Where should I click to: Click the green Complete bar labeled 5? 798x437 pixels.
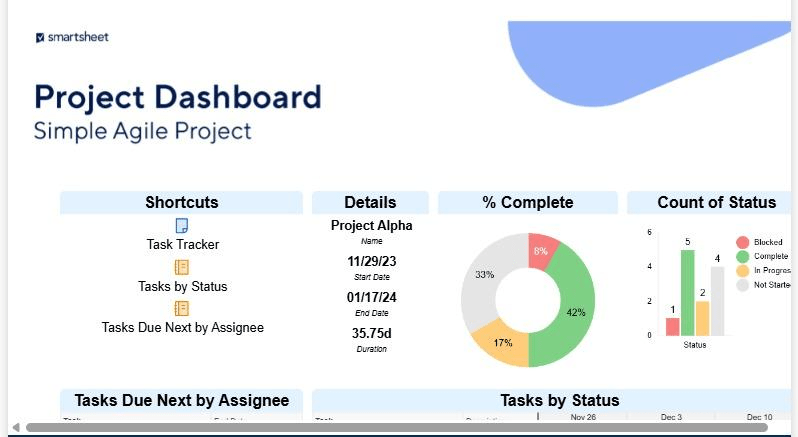688,293
